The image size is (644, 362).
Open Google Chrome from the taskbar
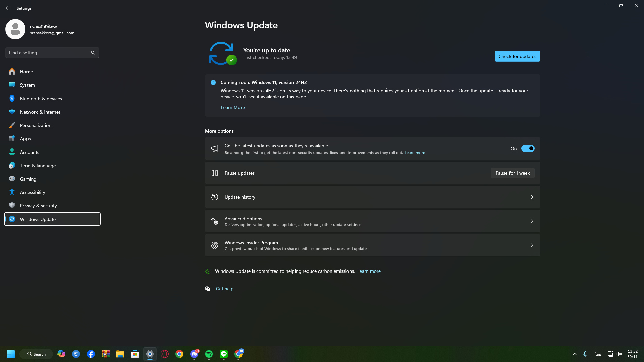pyautogui.click(x=179, y=354)
